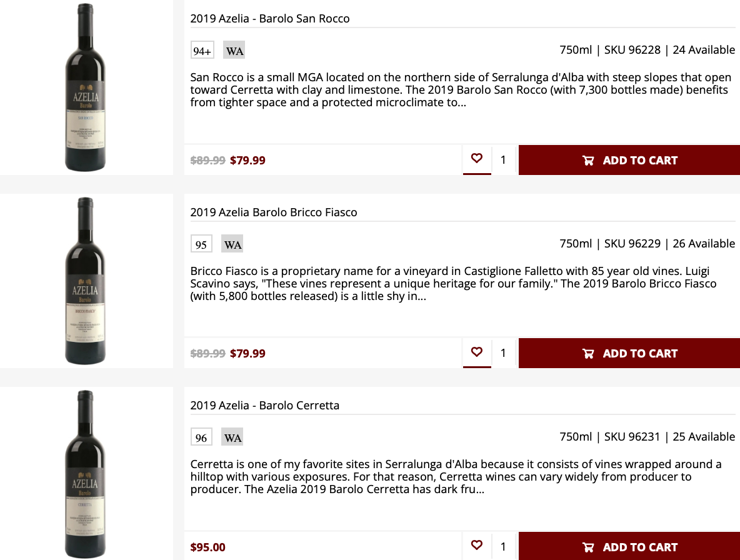This screenshot has height=560, width=740.
Task: Click quantity box for Bricco Fiasco
Action: click(504, 353)
